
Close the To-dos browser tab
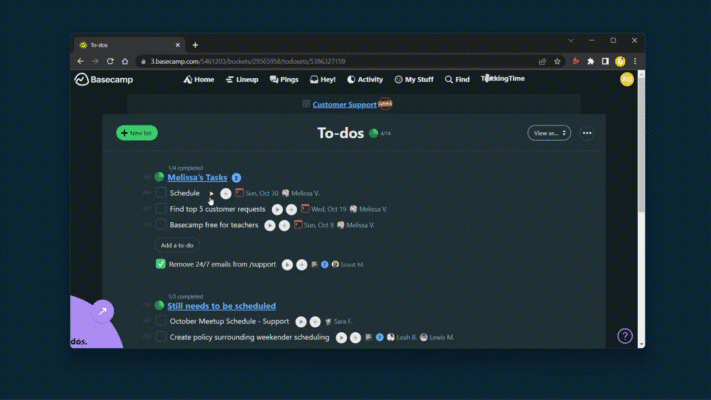(177, 45)
